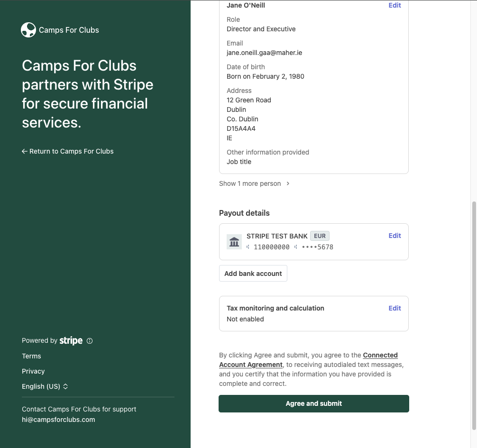The height and width of the screenshot is (448, 477).
Task: Edit the Stripe Test Bank payout account
Action: 394,236
